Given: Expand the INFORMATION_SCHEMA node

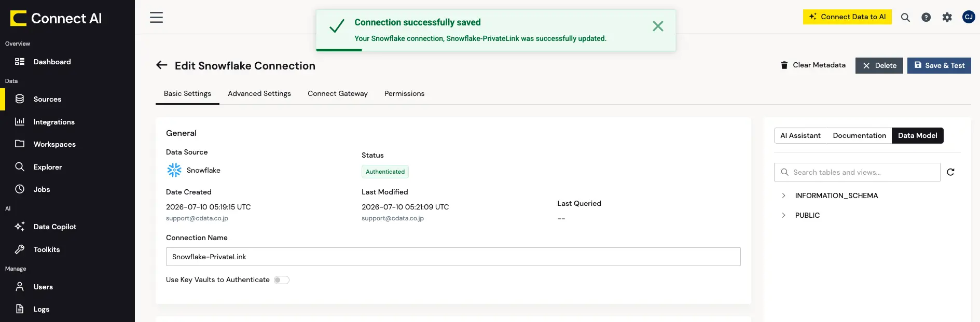Looking at the screenshot, I should (783, 195).
